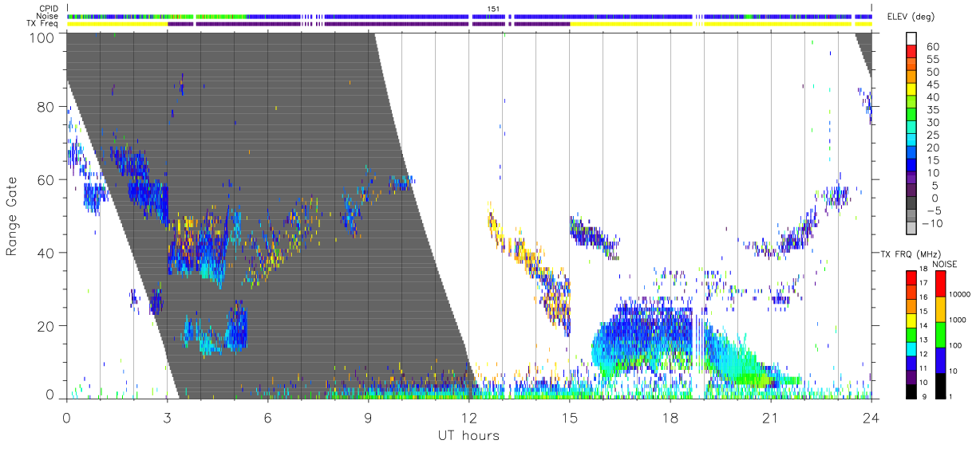The image size is (980, 452).
Task: Select the blue 10–100 noise colorbar segment
Action: (x=939, y=360)
